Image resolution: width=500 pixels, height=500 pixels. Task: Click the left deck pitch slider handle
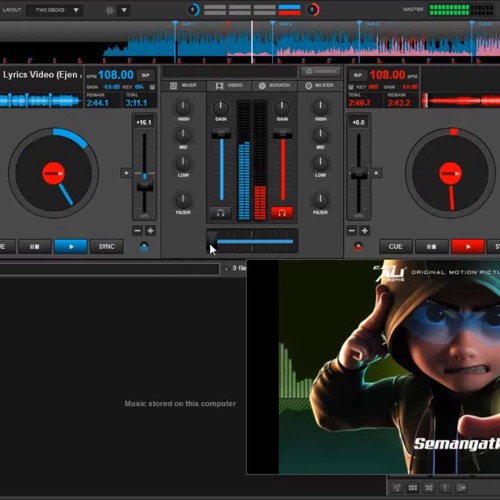point(145,186)
